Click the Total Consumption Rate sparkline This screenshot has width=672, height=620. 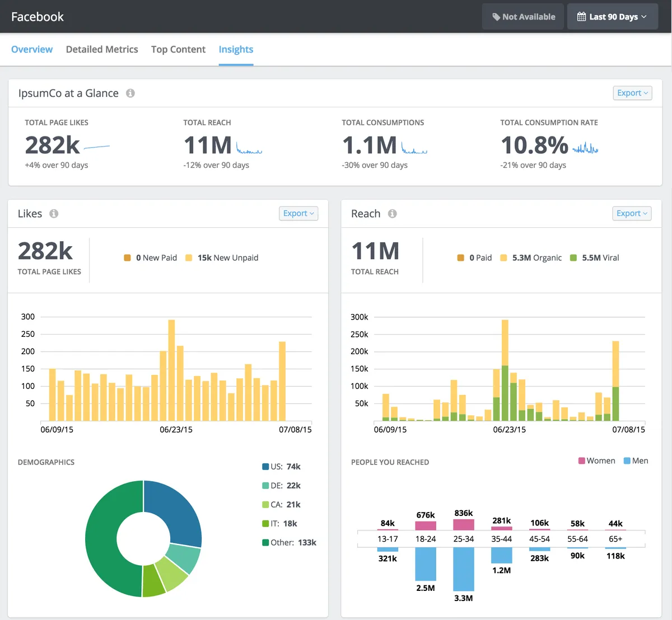point(585,148)
